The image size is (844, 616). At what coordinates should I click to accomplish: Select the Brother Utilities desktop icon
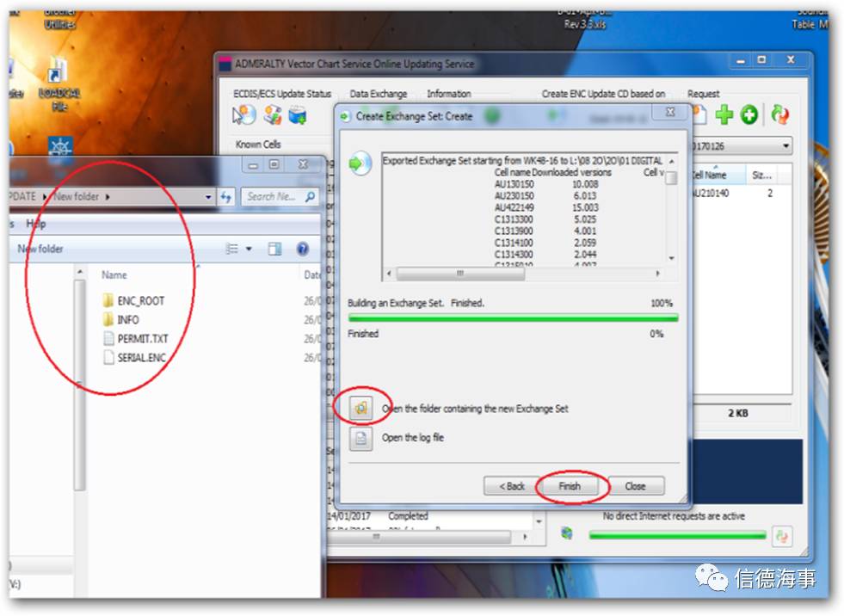click(59, 20)
